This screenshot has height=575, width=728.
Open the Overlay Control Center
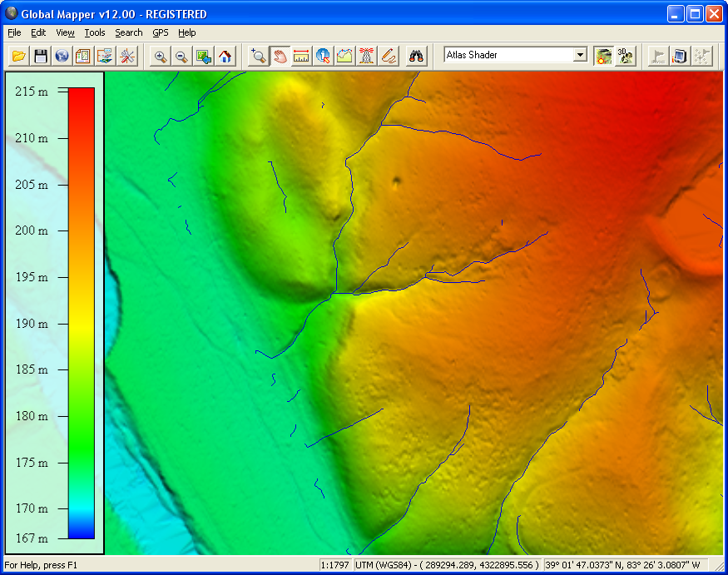tap(83, 56)
